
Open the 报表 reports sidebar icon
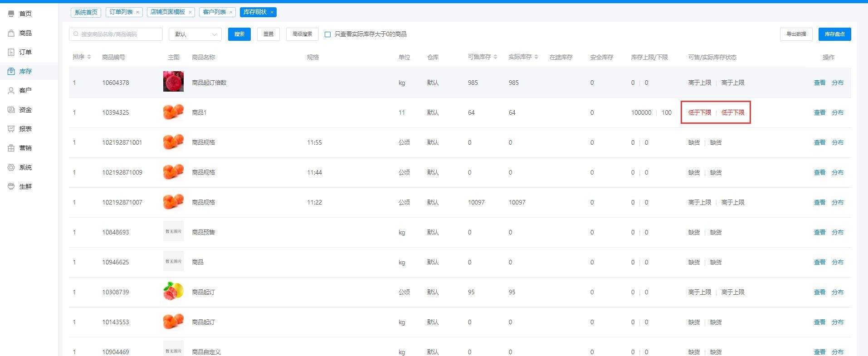pyautogui.click(x=11, y=129)
